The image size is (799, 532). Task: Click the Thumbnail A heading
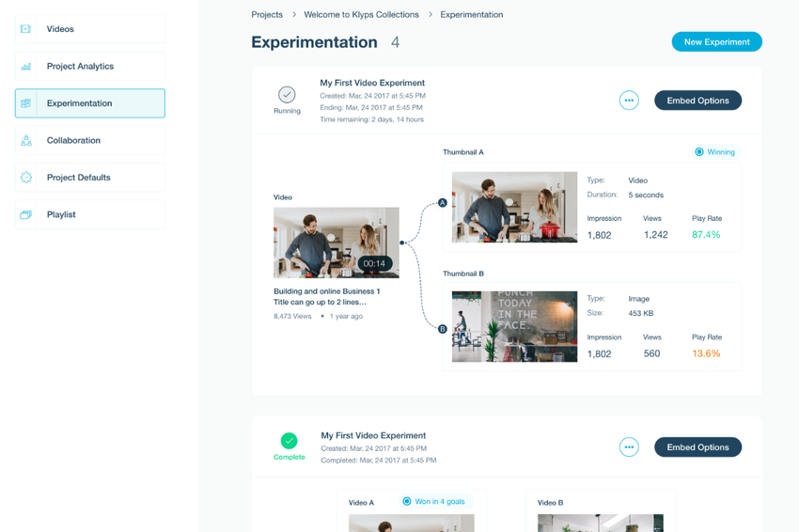[x=463, y=152]
